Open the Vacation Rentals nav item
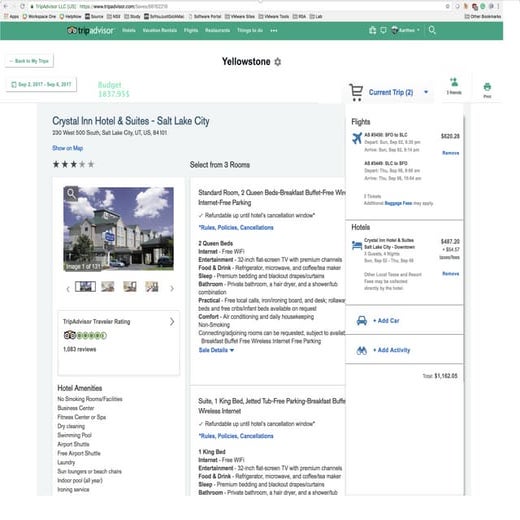The height and width of the screenshot is (520, 520). pos(160,30)
